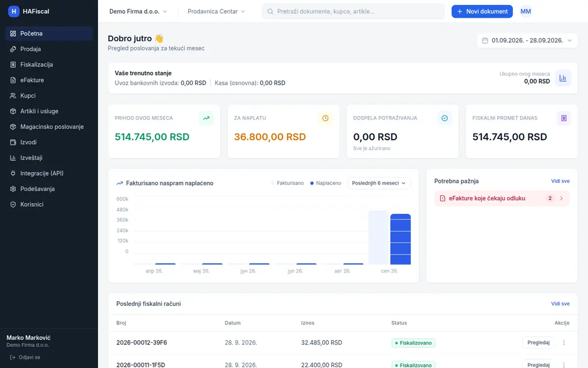Click Vidi sve in Poslednji fiskalni računi
Viewport: 588px width, 368px height.
click(x=560, y=304)
